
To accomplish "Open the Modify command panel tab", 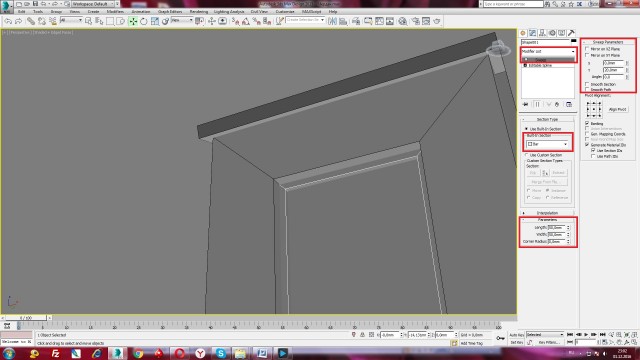I will point(533,33).
